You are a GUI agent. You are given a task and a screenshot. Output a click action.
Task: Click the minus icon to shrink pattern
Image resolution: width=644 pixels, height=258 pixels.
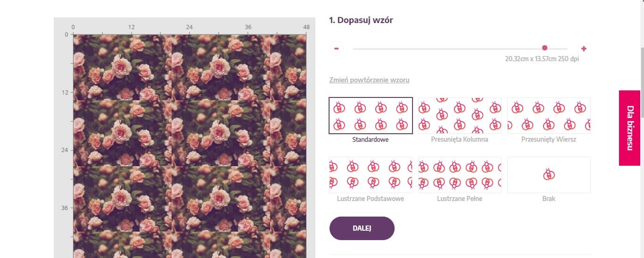click(337, 48)
